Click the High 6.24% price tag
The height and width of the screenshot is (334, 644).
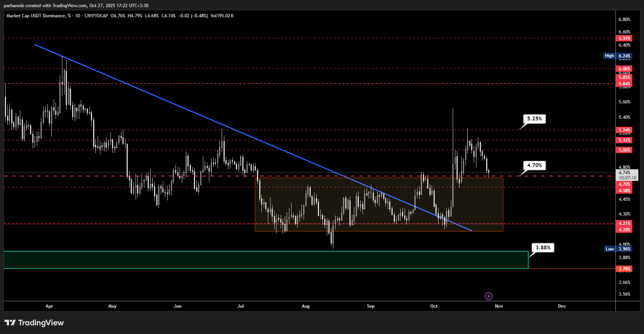618,56
